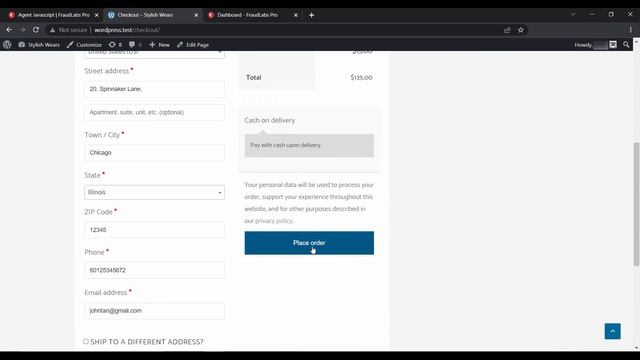The width and height of the screenshot is (640, 360).
Task: Open comments bubble in admin bar
Action: point(135,45)
